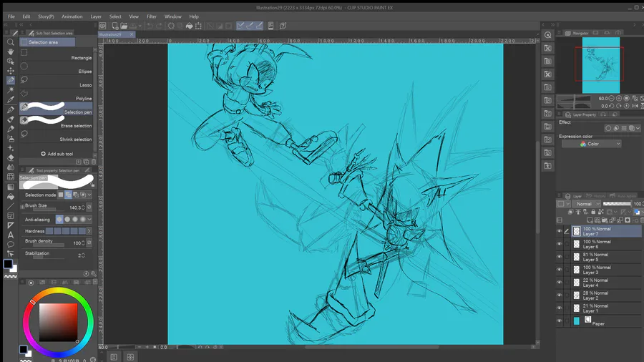Toggle visibility of the Paper layer
Image resolution: width=644 pixels, height=362 pixels.
pyautogui.click(x=559, y=321)
